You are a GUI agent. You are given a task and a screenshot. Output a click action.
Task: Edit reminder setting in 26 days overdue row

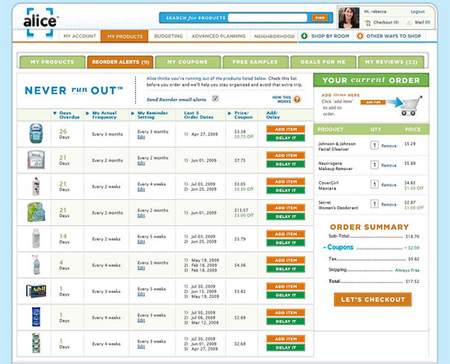pyautogui.click(x=141, y=137)
